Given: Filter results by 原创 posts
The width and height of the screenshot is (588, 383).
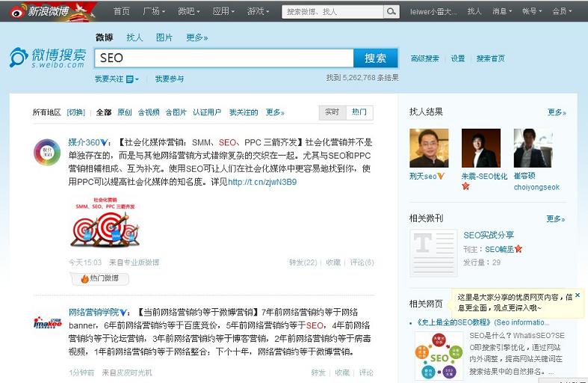Looking at the screenshot, I should click(x=125, y=113).
